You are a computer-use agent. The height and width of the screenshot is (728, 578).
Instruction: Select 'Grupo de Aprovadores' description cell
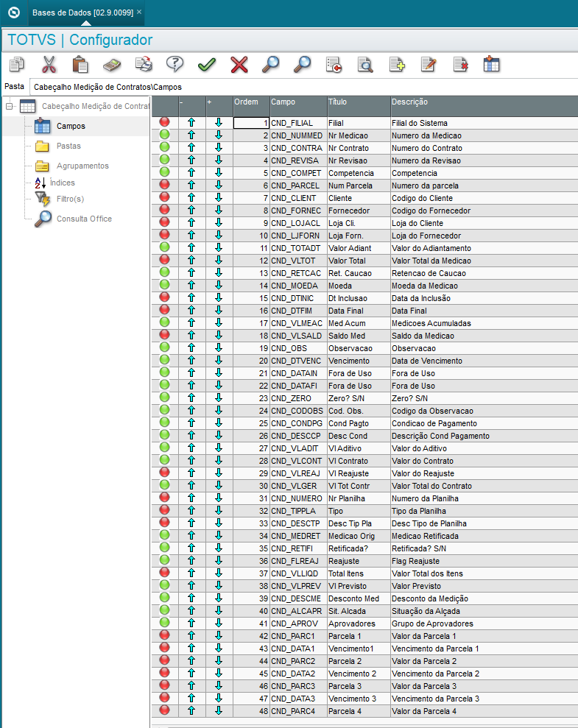(x=484, y=624)
